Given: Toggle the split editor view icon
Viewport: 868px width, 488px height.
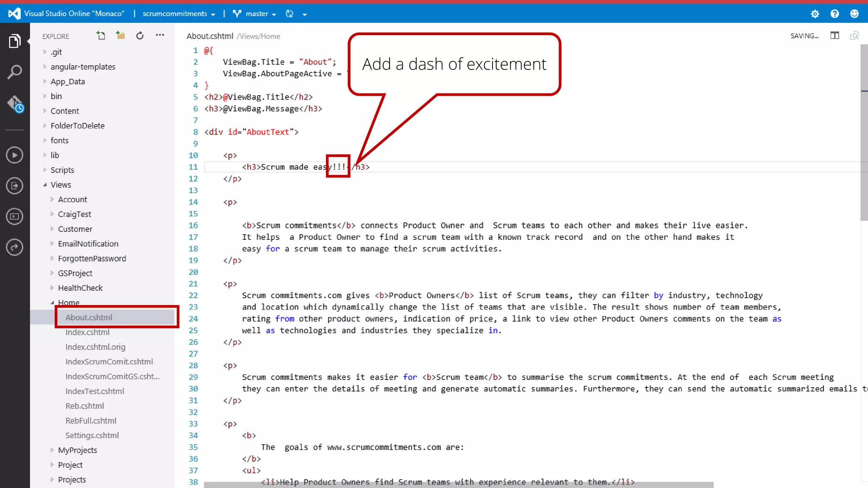Looking at the screenshot, I should coord(835,36).
